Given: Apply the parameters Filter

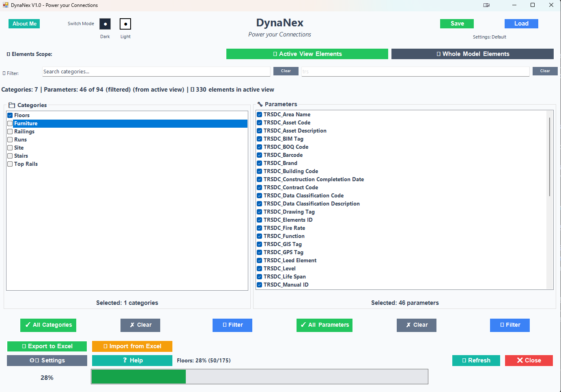Looking at the screenshot, I should pos(509,325).
